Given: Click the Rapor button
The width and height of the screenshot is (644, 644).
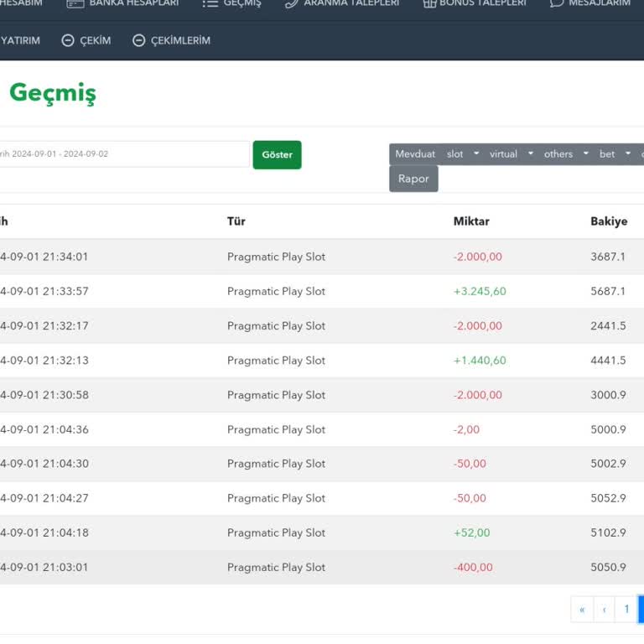Looking at the screenshot, I should pyautogui.click(x=413, y=179).
